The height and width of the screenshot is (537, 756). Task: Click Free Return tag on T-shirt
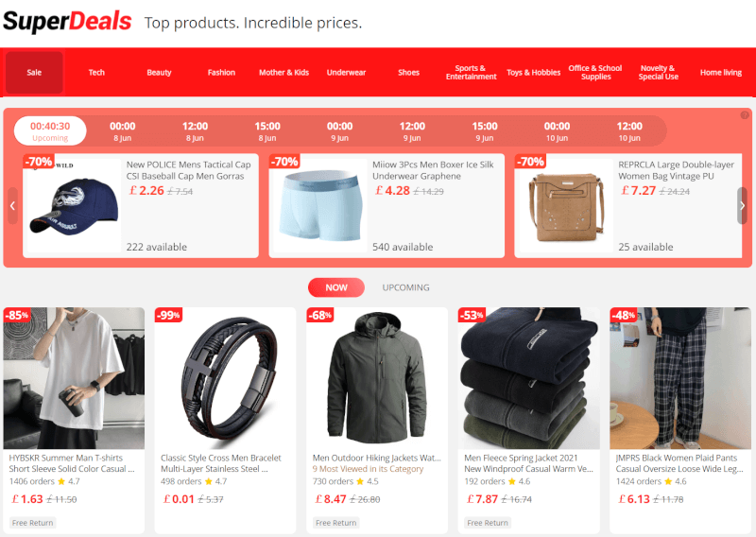click(33, 523)
